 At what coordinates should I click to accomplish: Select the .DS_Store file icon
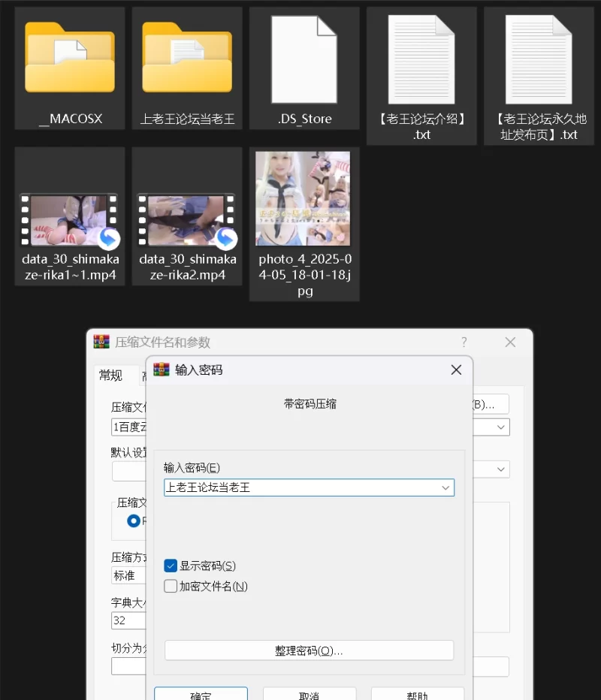(304, 59)
